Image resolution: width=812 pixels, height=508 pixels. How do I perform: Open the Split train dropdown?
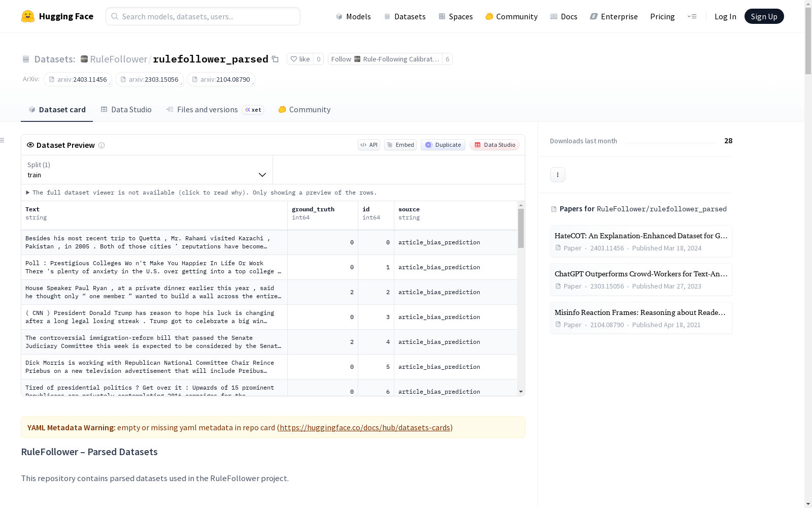(x=147, y=170)
